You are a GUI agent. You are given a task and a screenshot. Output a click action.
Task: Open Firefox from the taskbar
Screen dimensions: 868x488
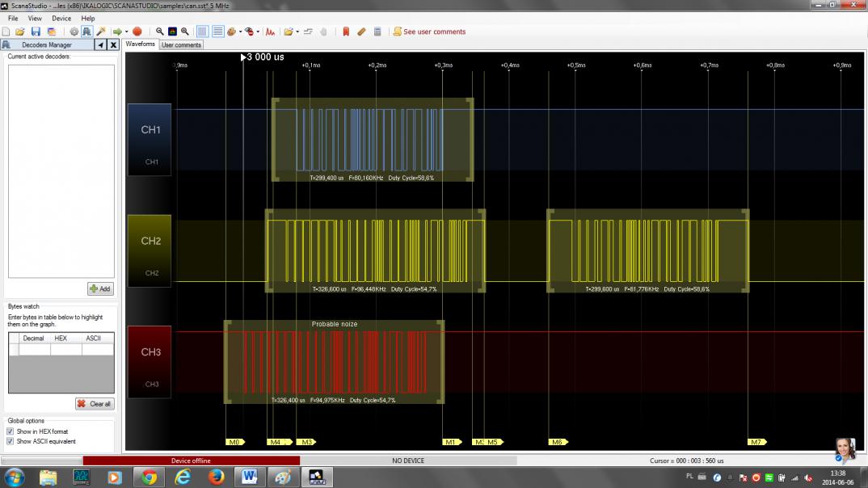click(x=216, y=477)
